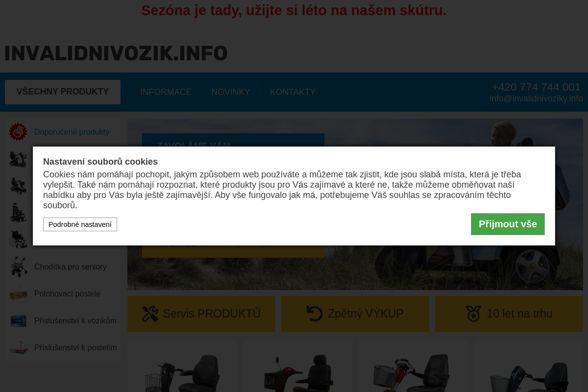Click the walker icon beside Chodítka pro seniory
This screenshot has width=588, height=392.
(x=19, y=267)
